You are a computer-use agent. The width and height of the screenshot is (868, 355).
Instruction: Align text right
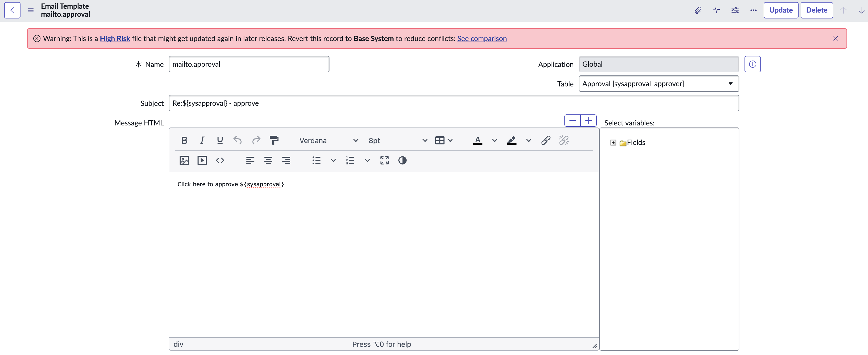tap(286, 160)
